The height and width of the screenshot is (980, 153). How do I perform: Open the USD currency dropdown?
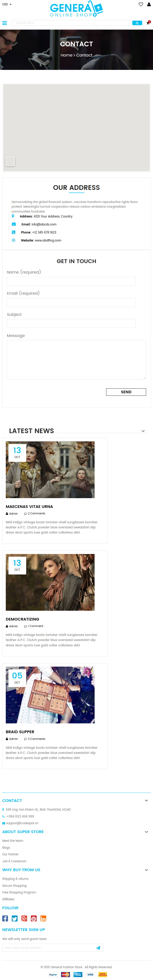(7, 4)
